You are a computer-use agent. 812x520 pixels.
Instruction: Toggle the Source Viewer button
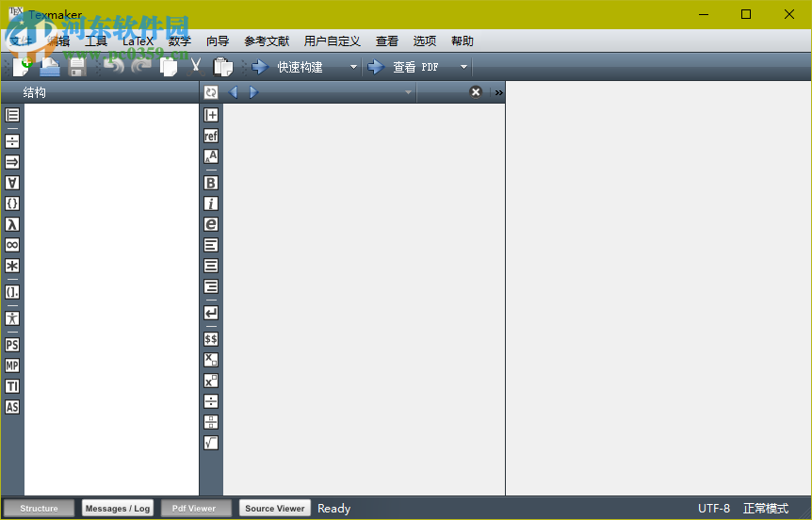coord(274,508)
